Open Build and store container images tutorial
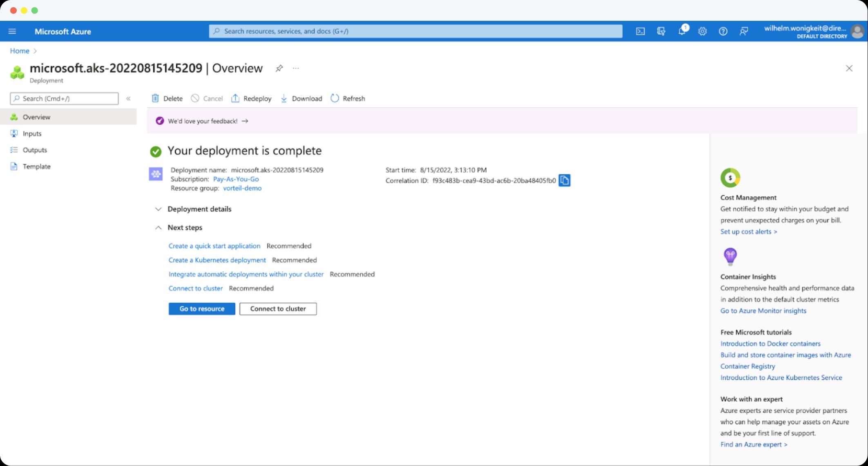This screenshot has width=868, height=466. pyautogui.click(x=785, y=361)
